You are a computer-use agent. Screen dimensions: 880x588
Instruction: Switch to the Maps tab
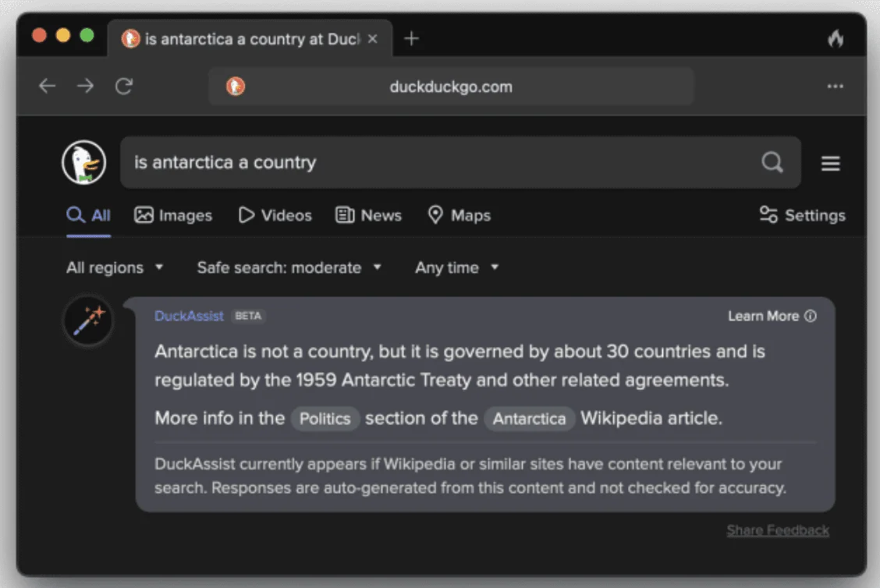pos(459,215)
